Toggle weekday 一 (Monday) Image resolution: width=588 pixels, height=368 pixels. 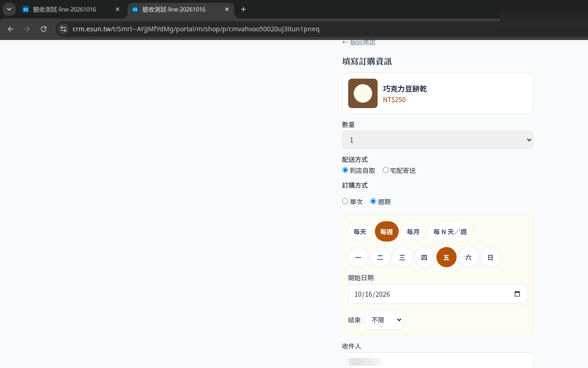pos(358,257)
